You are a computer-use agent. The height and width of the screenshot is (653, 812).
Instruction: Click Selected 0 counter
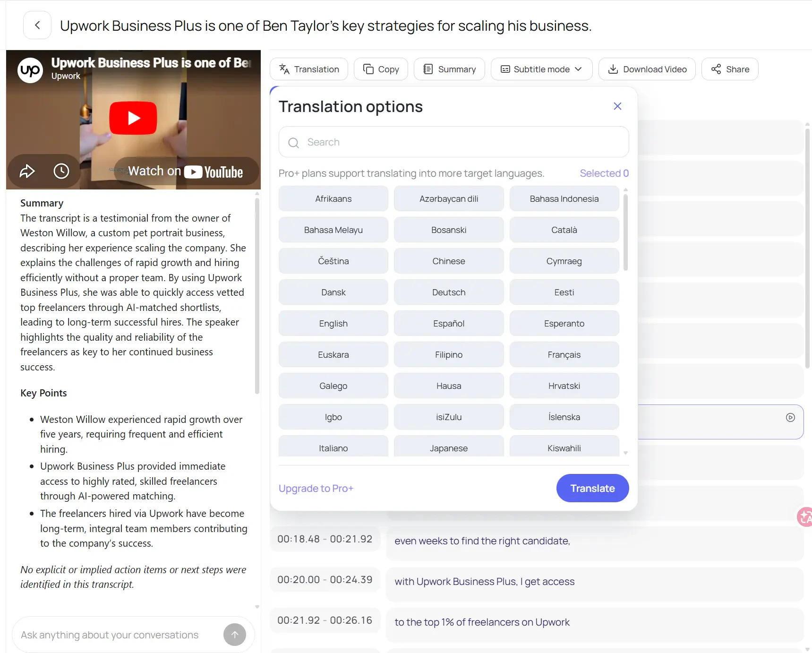click(x=604, y=173)
